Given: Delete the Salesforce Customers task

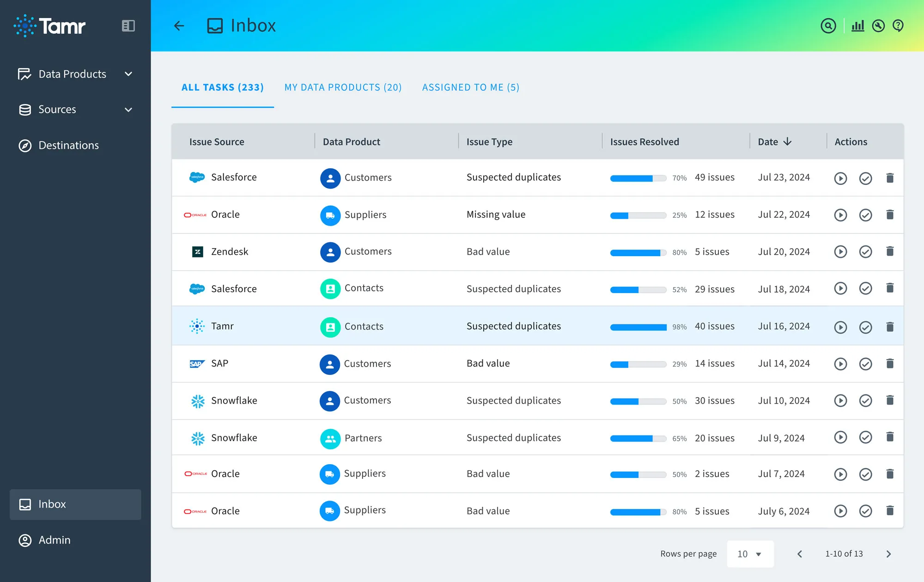Looking at the screenshot, I should [890, 178].
